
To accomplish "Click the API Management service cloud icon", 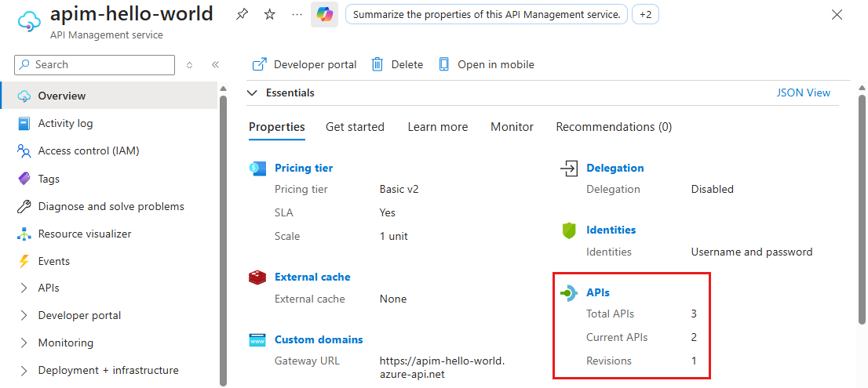I will coord(29,21).
